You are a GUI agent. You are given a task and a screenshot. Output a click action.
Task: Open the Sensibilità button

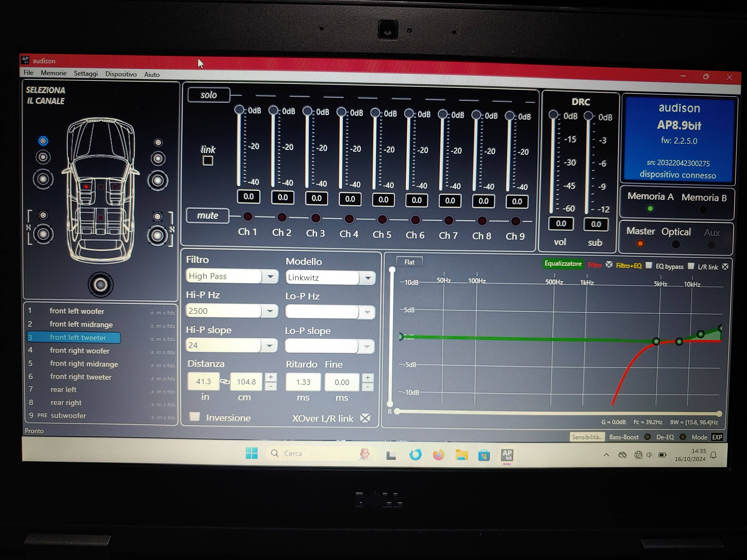click(x=587, y=437)
